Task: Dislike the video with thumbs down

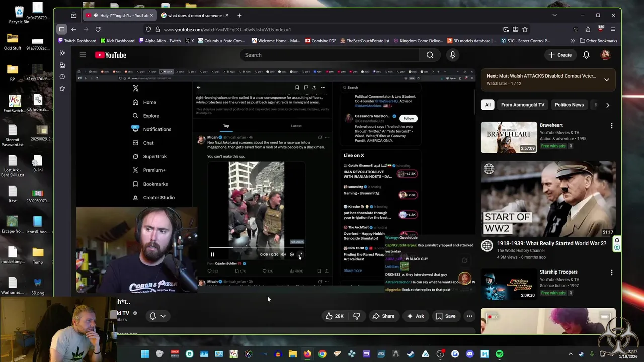Action: (357, 316)
